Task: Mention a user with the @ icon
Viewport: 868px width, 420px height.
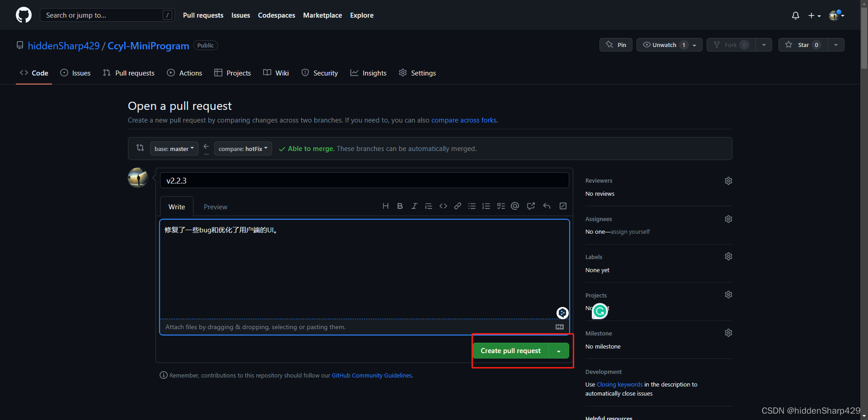Action: click(515, 206)
